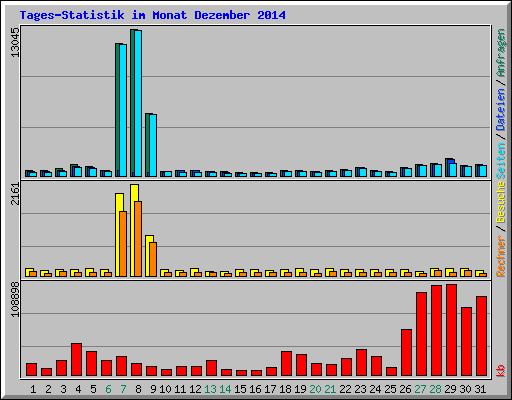Select day label 25 on the x-axis
512x400 pixels.
[x=390, y=389]
